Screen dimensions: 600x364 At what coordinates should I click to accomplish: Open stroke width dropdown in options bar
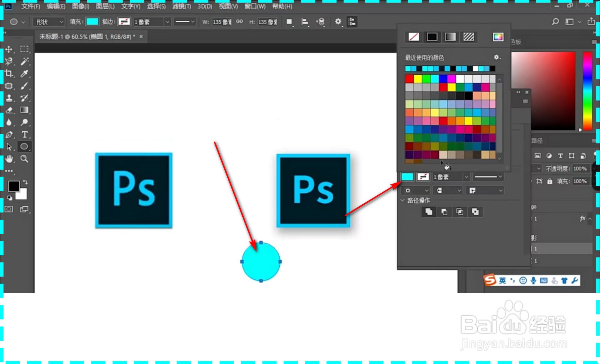[x=168, y=22]
